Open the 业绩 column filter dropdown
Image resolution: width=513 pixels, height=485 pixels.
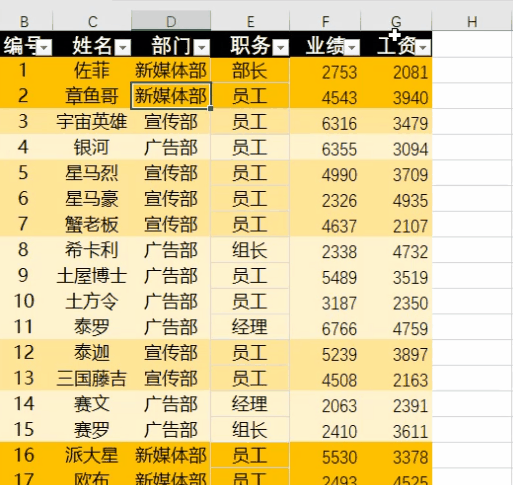click(x=352, y=48)
